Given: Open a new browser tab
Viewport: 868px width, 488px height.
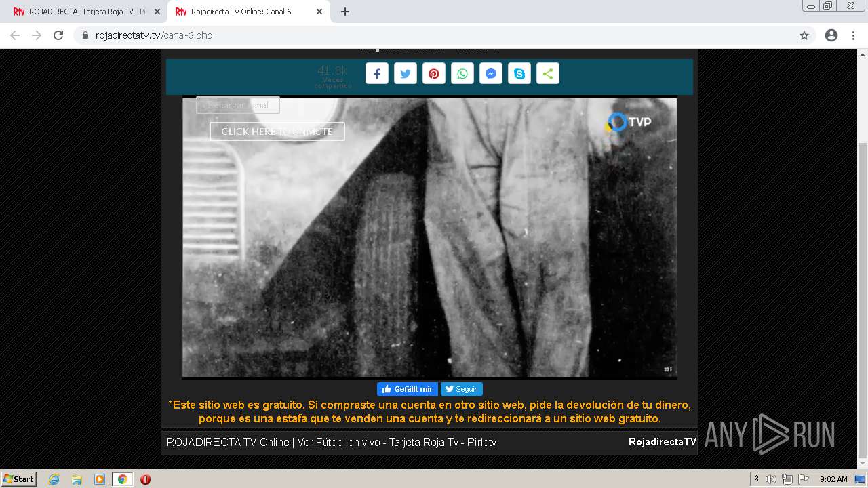Looking at the screenshot, I should pyautogui.click(x=345, y=12).
